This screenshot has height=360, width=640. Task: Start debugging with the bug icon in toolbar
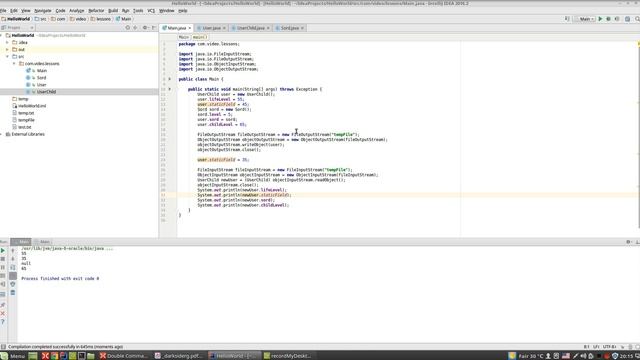(x=608, y=19)
